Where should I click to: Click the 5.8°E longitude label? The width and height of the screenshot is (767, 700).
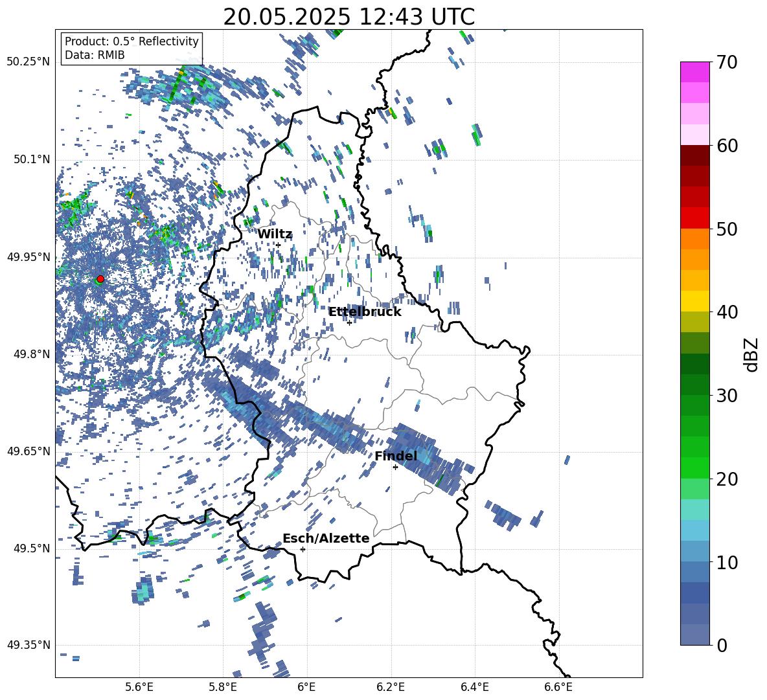223,687
